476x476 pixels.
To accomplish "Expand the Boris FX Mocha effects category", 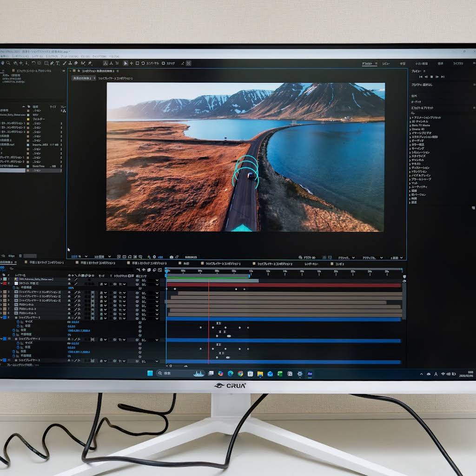I will (x=410, y=126).
